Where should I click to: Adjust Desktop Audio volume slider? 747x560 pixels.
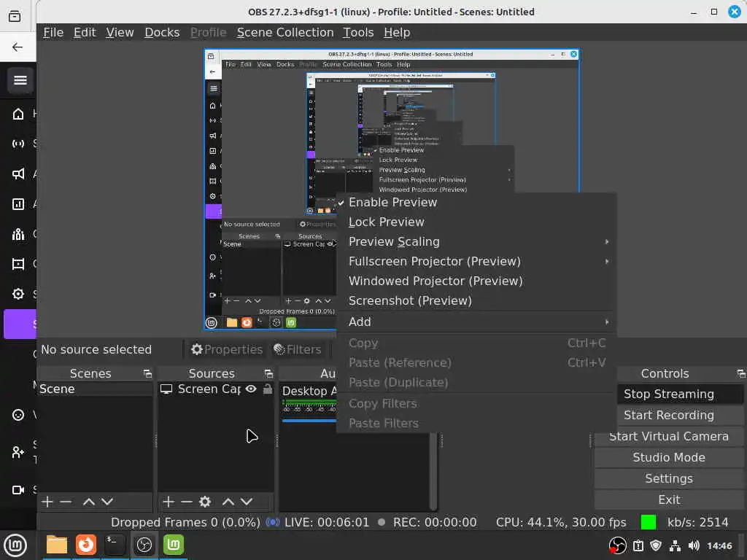click(x=309, y=421)
